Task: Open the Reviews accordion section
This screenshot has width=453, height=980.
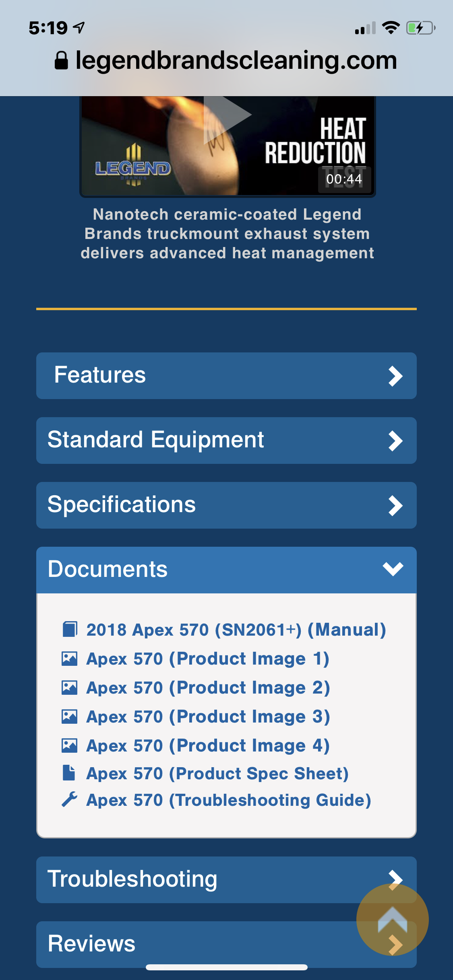Action: point(193,944)
